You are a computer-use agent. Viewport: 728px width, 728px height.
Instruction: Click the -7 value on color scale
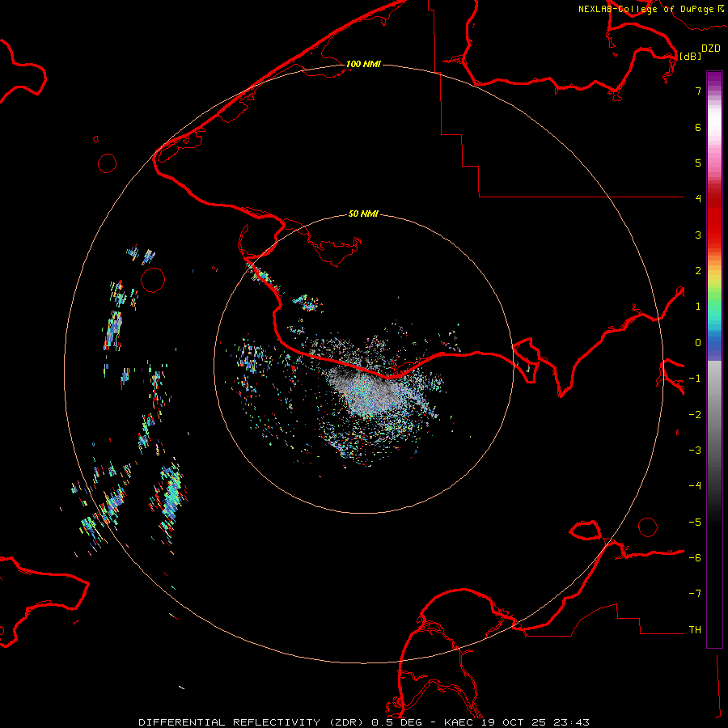[x=695, y=594]
